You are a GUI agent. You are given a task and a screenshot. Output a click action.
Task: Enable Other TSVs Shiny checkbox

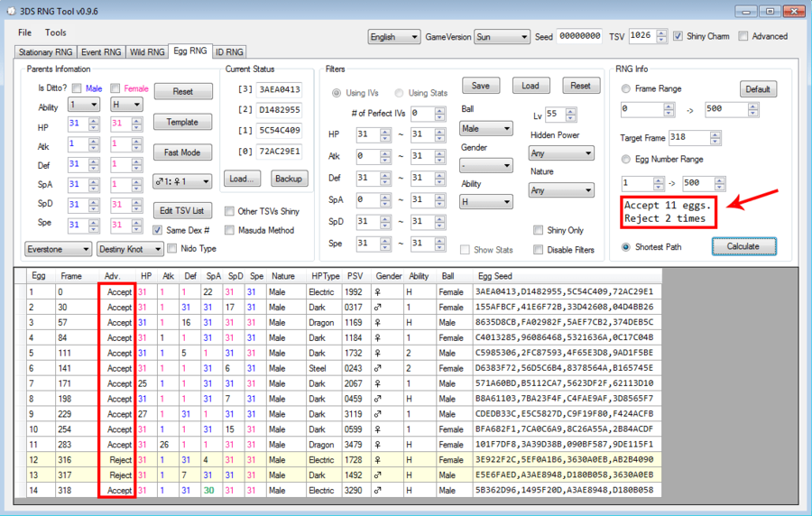tap(229, 211)
